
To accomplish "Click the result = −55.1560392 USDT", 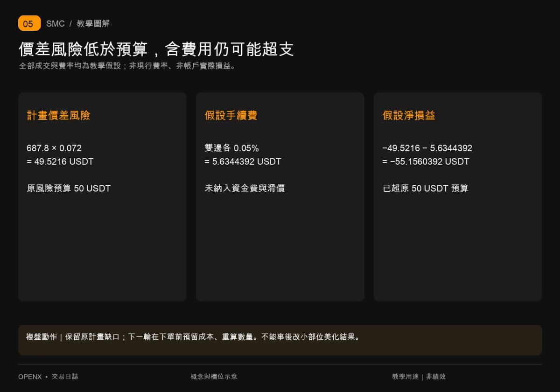I will 426,162.
